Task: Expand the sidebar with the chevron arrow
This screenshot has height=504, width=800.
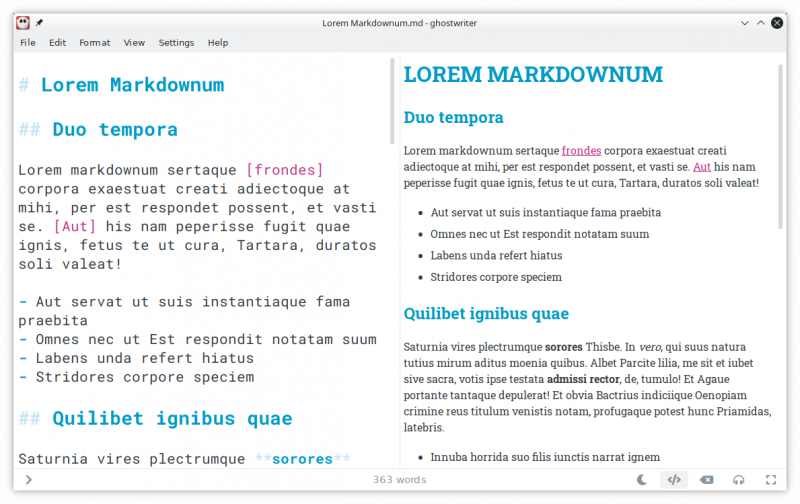Action: (x=29, y=480)
